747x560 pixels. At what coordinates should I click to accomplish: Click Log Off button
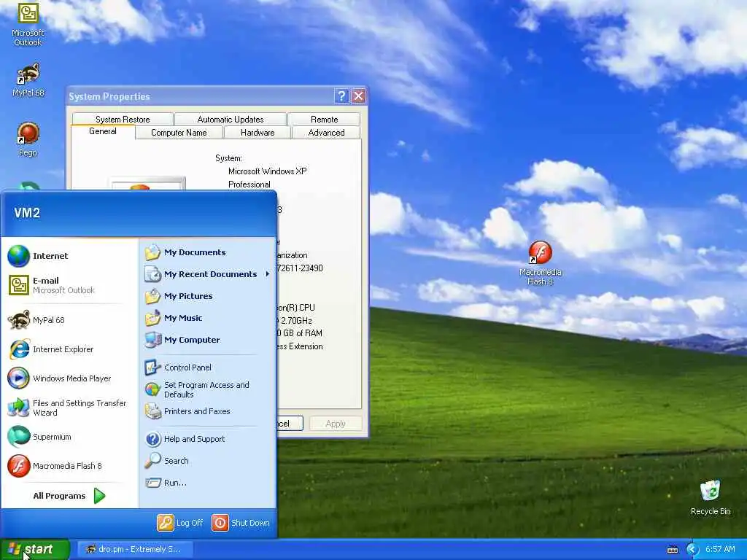click(180, 523)
